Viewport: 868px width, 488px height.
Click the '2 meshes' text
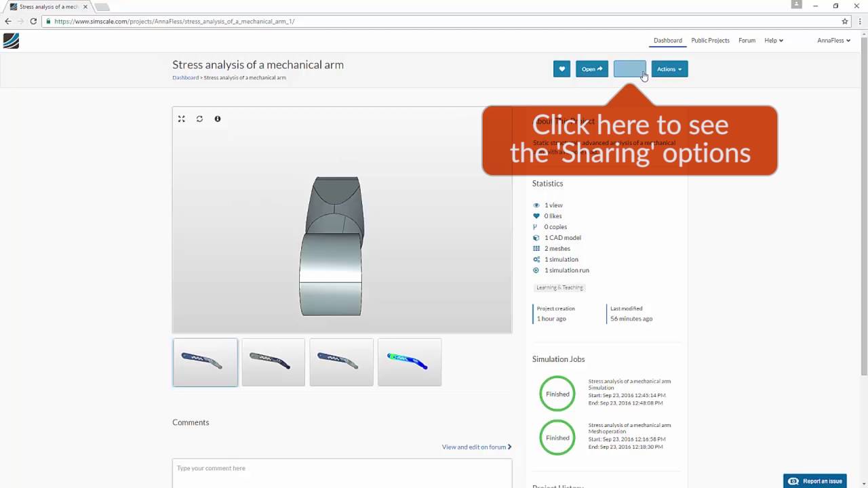point(557,249)
